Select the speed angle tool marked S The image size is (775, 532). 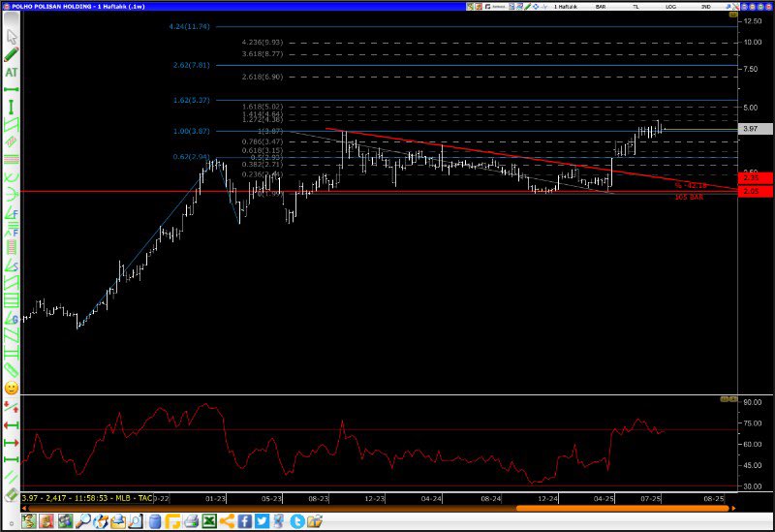coord(12,265)
